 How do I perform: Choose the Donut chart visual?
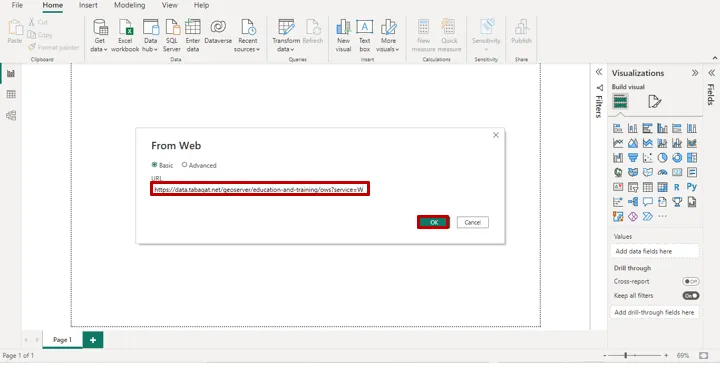click(677, 158)
